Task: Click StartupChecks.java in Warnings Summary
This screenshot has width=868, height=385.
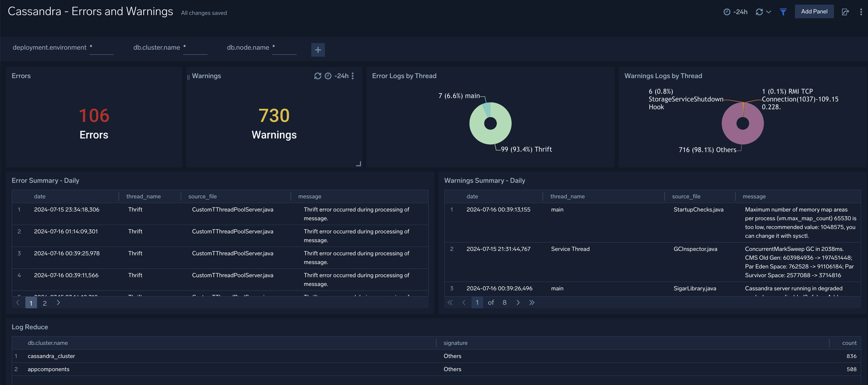Action: [x=698, y=210]
